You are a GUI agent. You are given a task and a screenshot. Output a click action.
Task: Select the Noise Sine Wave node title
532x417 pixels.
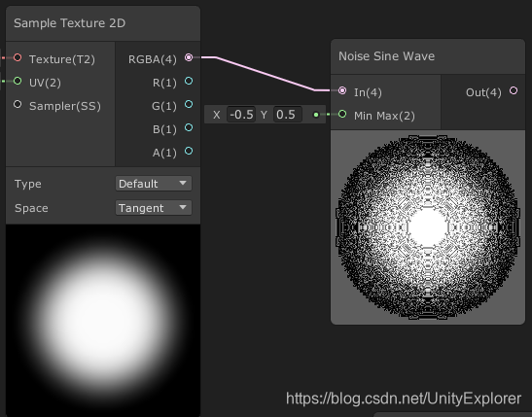coord(386,56)
